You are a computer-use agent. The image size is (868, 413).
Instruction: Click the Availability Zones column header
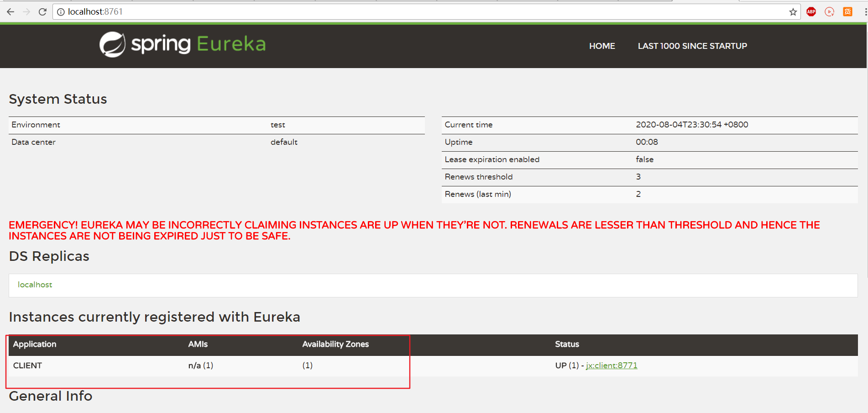335,344
